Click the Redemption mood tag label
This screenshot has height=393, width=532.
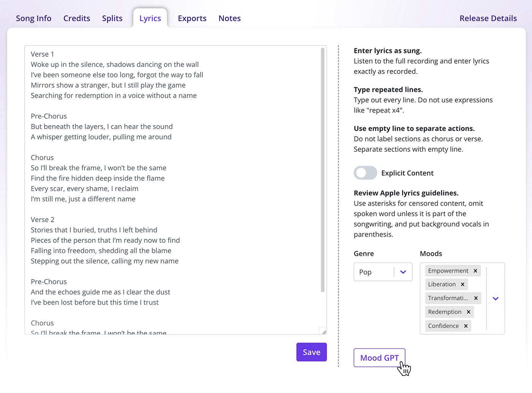445,312
